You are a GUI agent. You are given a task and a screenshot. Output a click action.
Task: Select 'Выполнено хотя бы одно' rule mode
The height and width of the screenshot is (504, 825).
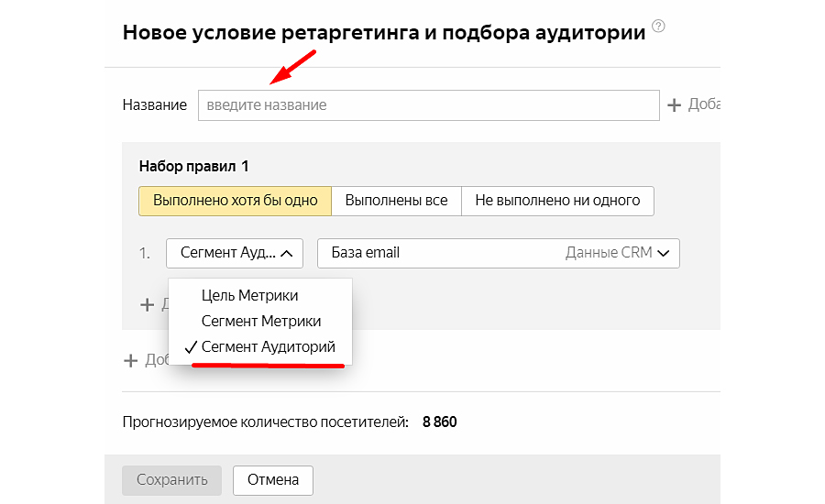(x=235, y=201)
